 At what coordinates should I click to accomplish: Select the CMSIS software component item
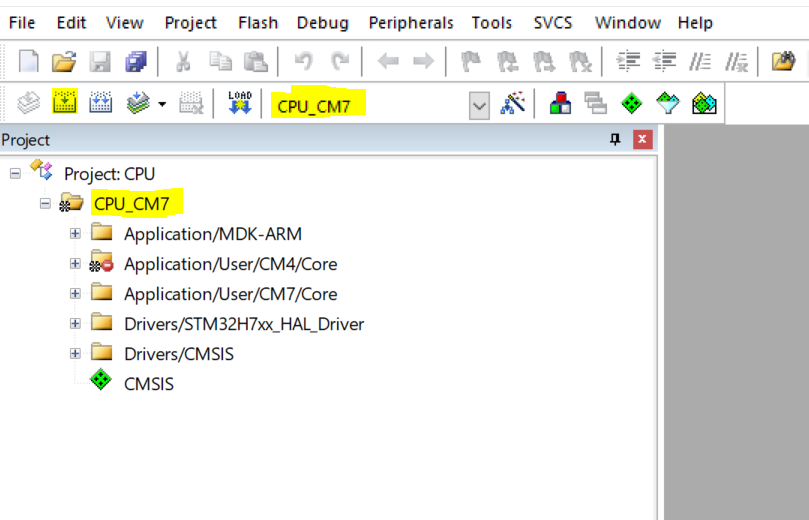[x=149, y=384]
